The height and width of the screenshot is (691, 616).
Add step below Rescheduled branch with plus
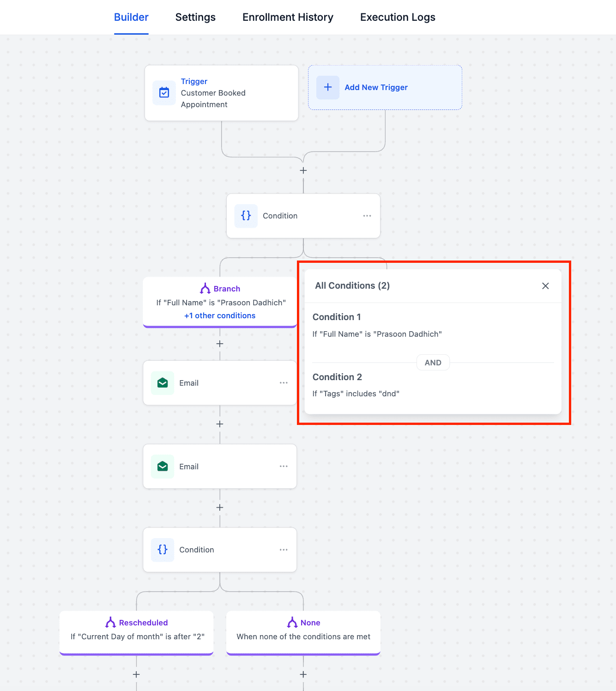point(136,674)
